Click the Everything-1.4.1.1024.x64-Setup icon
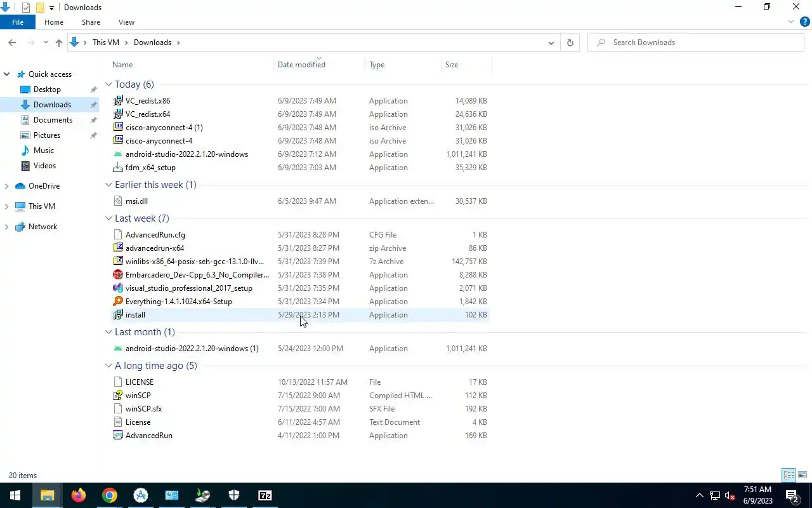Image resolution: width=812 pixels, height=508 pixels. pyautogui.click(x=118, y=302)
